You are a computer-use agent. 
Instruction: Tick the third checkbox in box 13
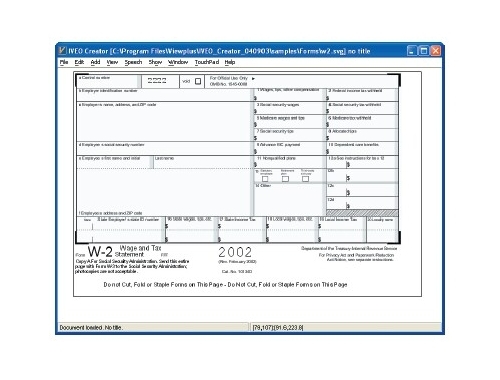305,179
